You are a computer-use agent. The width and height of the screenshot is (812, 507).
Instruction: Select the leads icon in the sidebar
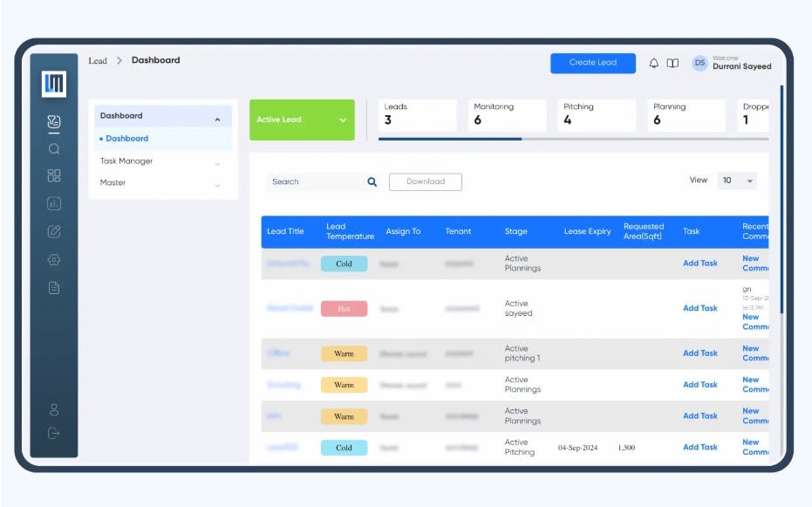tap(54, 122)
